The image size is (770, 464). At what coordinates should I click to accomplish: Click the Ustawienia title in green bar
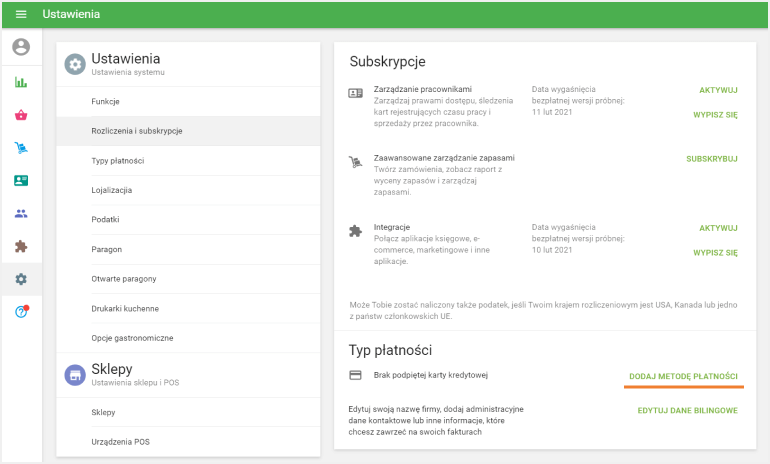pos(71,14)
